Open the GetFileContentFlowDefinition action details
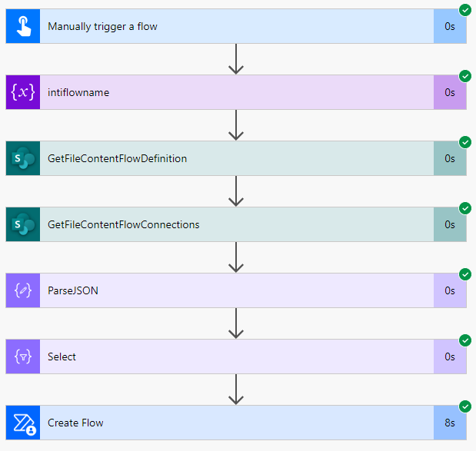The height and width of the screenshot is (451, 476). click(231, 158)
